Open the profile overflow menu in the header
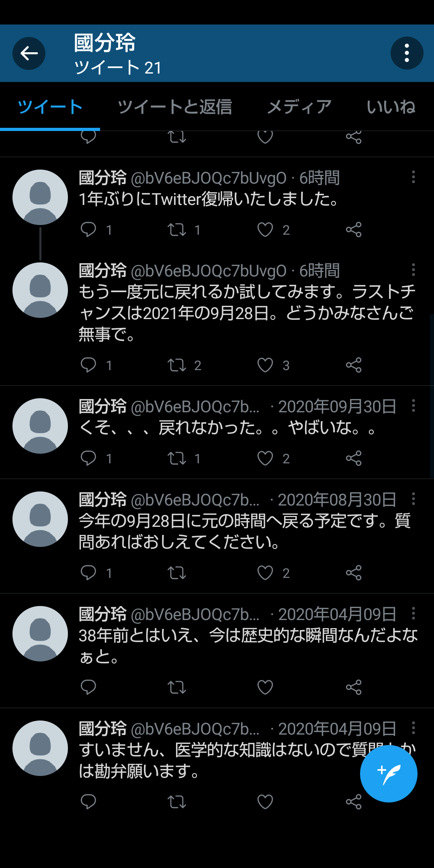Screen dimensions: 434x868 click(407, 53)
